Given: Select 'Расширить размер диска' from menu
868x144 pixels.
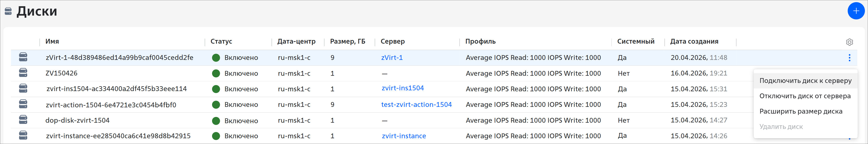Looking at the screenshot, I should pos(801,112).
